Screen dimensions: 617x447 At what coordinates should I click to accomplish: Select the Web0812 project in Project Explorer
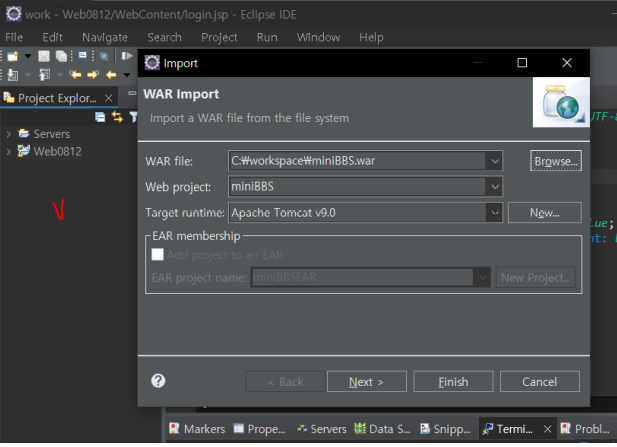57,151
